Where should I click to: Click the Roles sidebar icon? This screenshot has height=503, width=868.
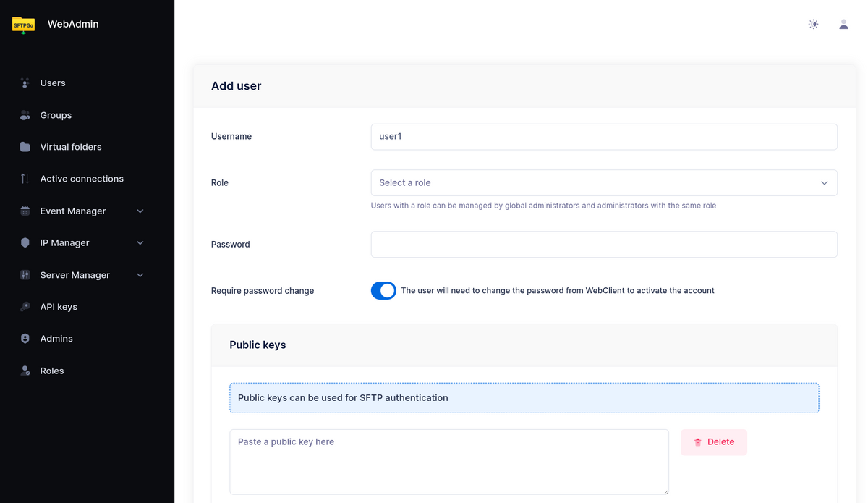(25, 371)
